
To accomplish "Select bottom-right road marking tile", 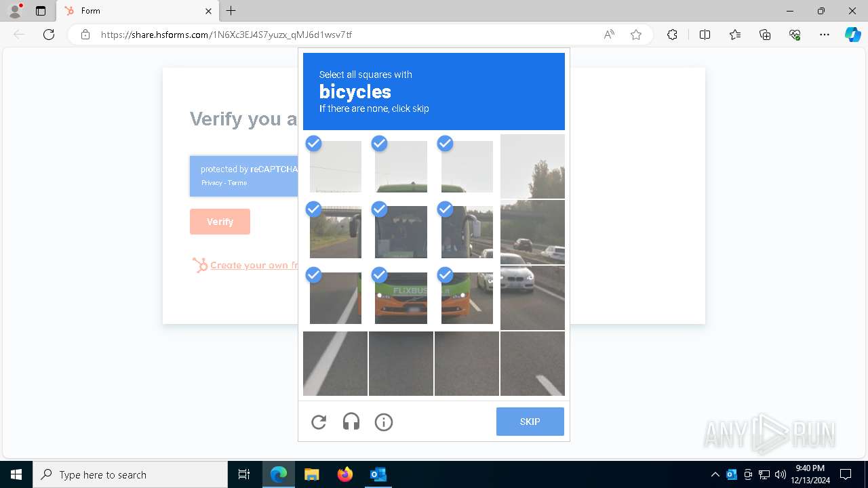I will coord(532,363).
